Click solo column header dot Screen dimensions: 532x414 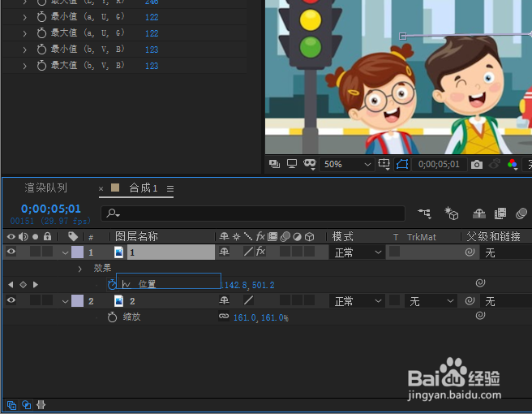coord(36,237)
